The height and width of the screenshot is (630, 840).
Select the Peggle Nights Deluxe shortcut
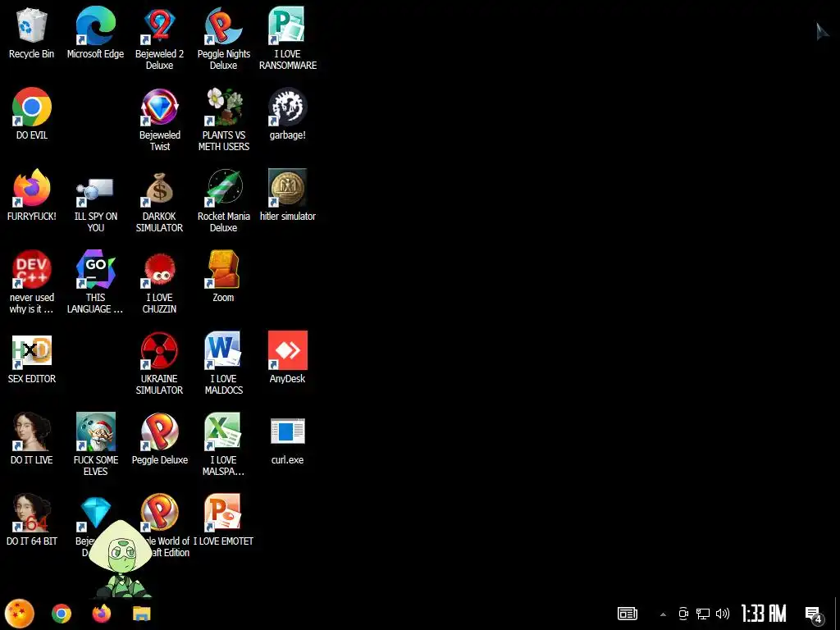tap(223, 39)
